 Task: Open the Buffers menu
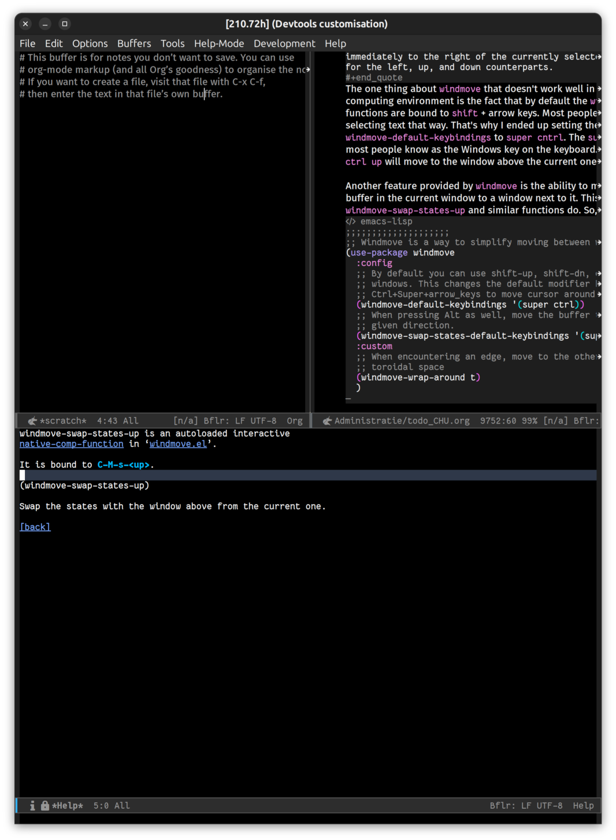pos(134,43)
